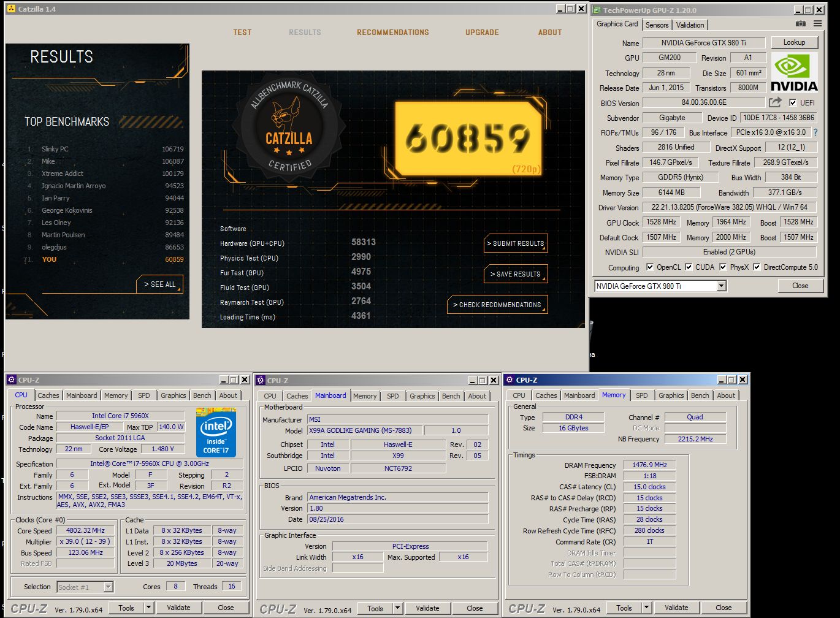Viewport: 840px width, 618px height.
Task: Click the NVIDIA logo in GPU-Z
Action: [794, 72]
